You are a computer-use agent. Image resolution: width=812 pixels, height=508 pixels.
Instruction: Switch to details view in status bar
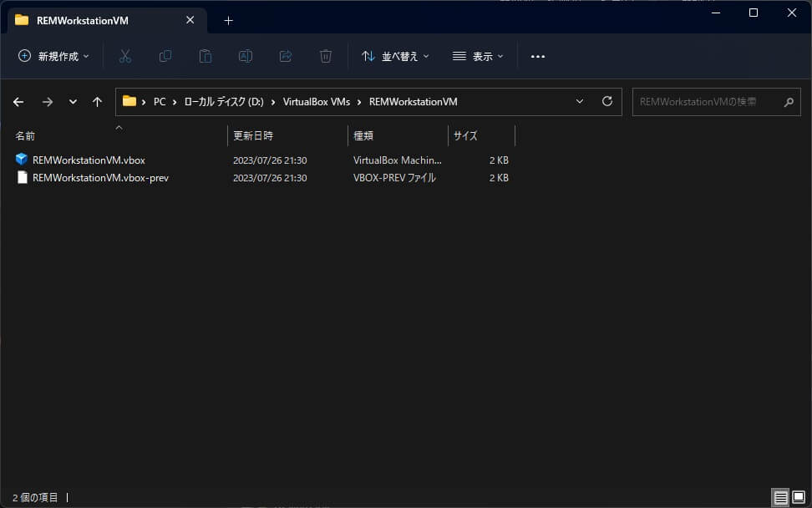(780, 498)
